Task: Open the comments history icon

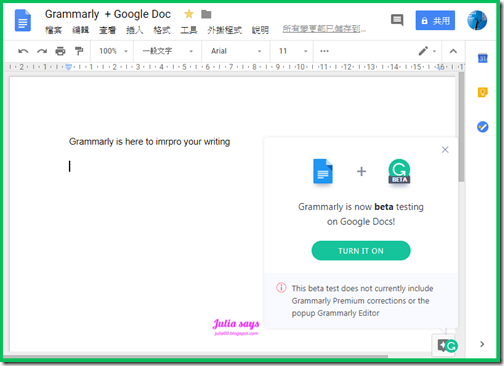Action: click(397, 20)
